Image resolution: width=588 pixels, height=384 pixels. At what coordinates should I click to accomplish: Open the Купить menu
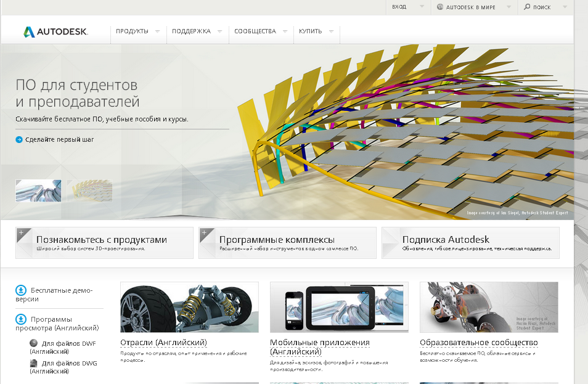(x=310, y=31)
